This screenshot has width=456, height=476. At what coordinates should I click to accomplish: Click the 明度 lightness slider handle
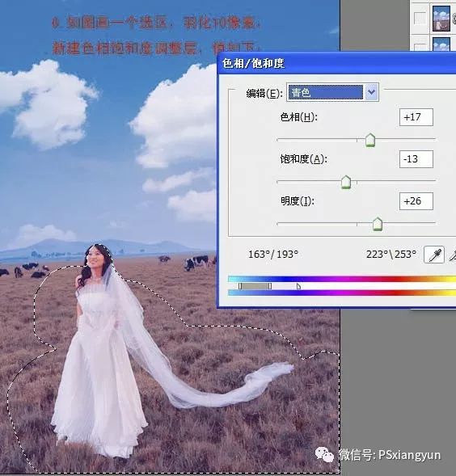[378, 225]
